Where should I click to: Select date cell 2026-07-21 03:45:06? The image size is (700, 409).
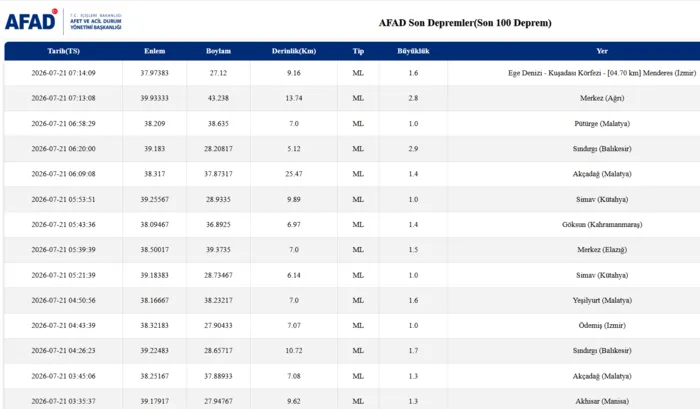pyautogui.click(x=63, y=376)
